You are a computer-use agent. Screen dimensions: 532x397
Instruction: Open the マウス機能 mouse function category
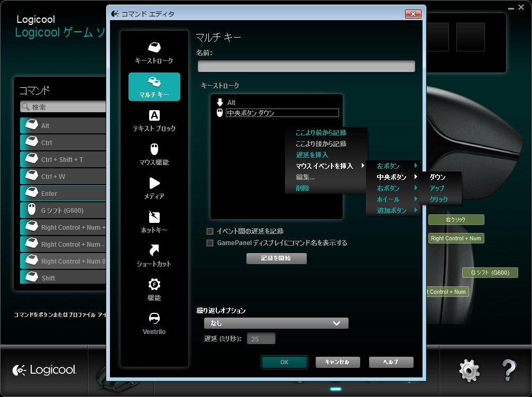pyautogui.click(x=154, y=155)
